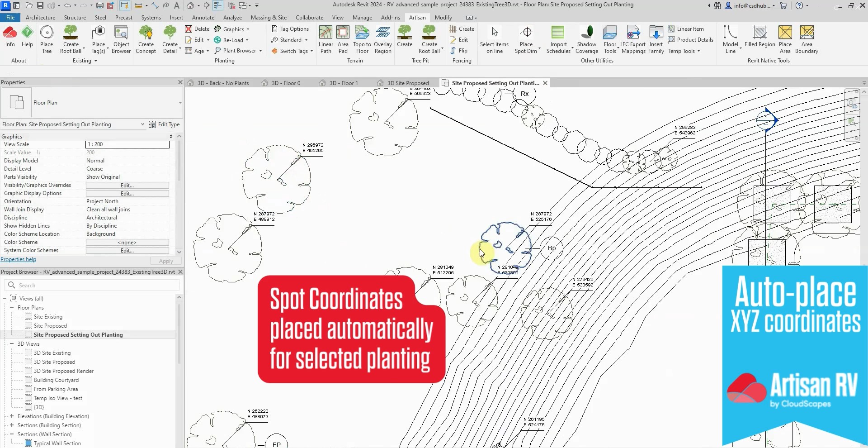The width and height of the screenshot is (868, 448).
Task: Open the Graphics dropdown in Planting panel
Action: pyautogui.click(x=232, y=29)
